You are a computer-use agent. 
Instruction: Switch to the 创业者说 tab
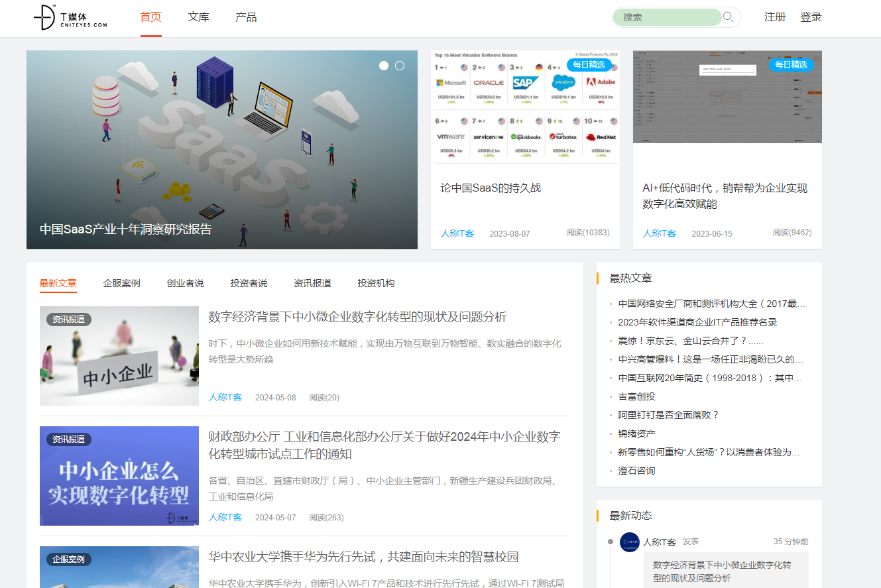point(186,283)
